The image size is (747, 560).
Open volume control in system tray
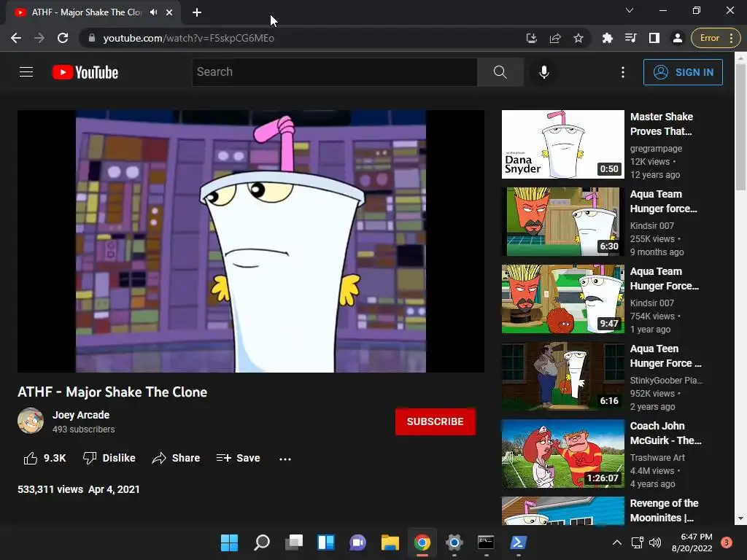[x=655, y=542]
